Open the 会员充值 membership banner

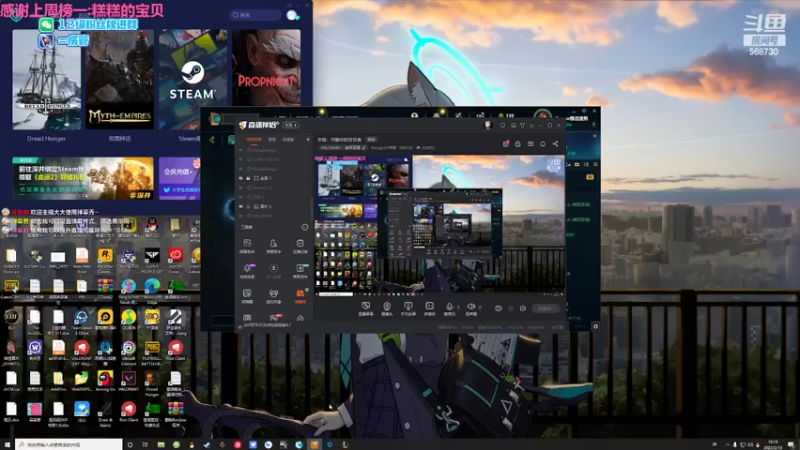point(180,178)
